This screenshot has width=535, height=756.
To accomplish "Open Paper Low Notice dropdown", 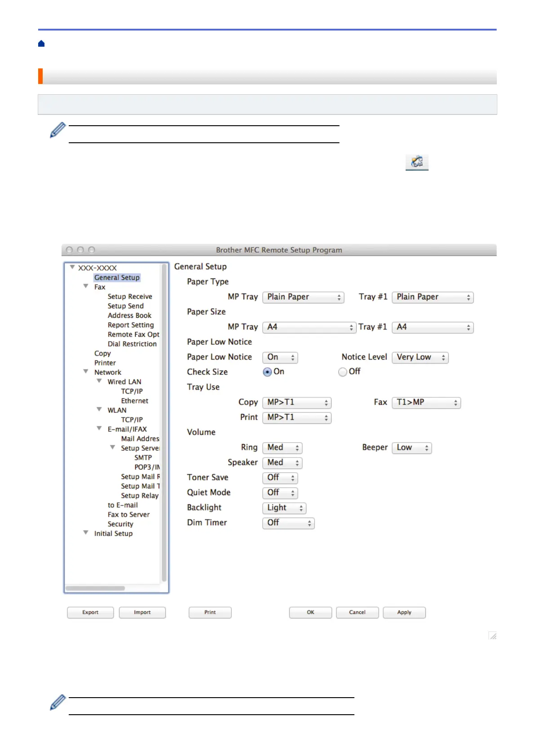I will [x=280, y=357].
